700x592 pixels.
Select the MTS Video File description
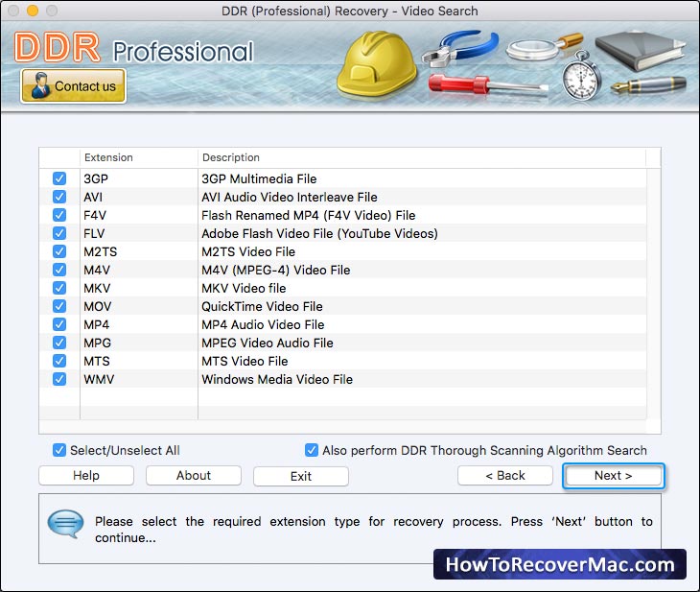click(x=245, y=361)
